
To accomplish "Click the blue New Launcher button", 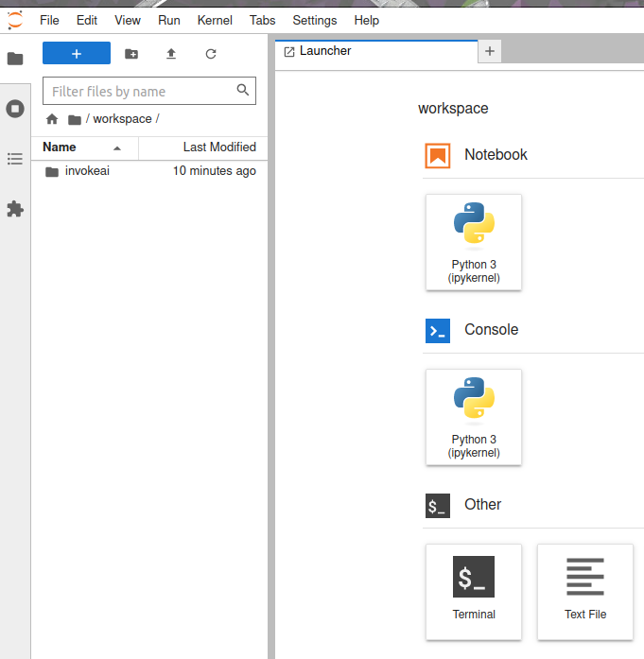I will pos(77,54).
